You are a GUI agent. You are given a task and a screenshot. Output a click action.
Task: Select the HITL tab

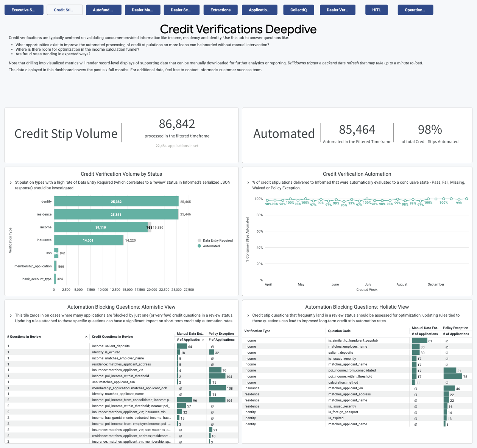(376, 10)
